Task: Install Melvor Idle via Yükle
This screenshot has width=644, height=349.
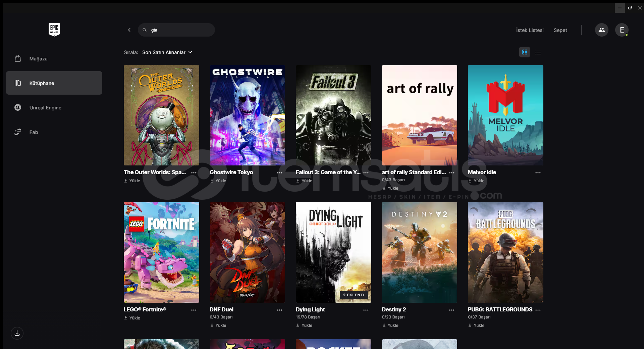Action: 476,181
